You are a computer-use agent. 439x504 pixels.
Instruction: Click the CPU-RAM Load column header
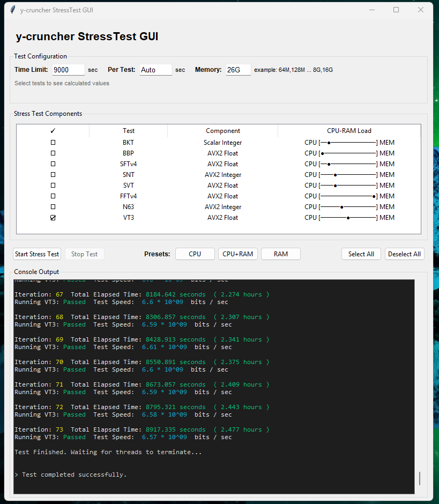349,130
